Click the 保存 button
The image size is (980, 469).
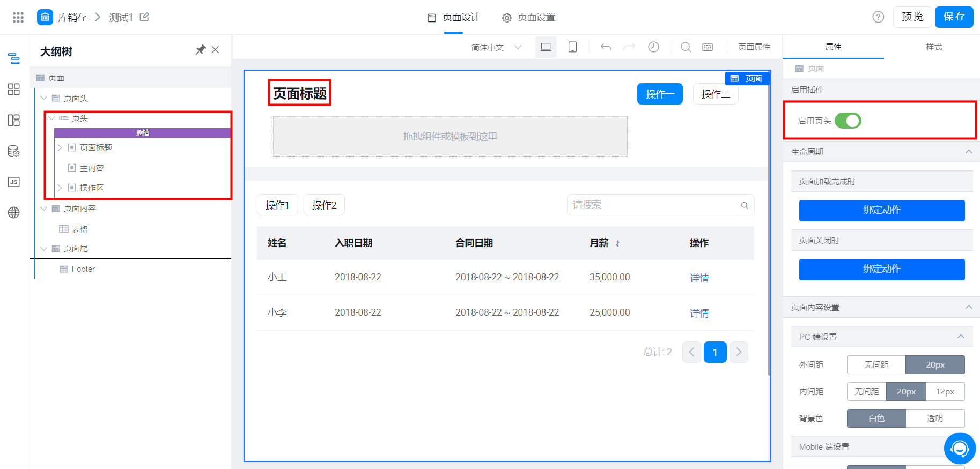954,17
